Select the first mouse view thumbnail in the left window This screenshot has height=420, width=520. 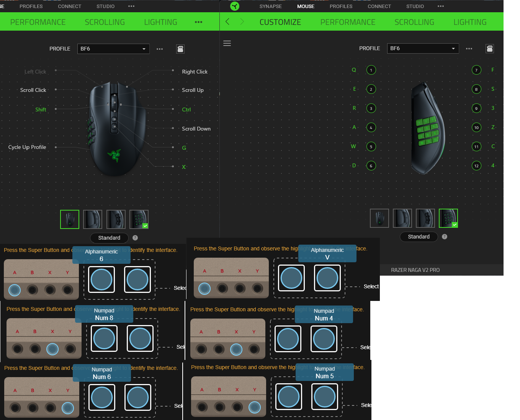(x=70, y=219)
